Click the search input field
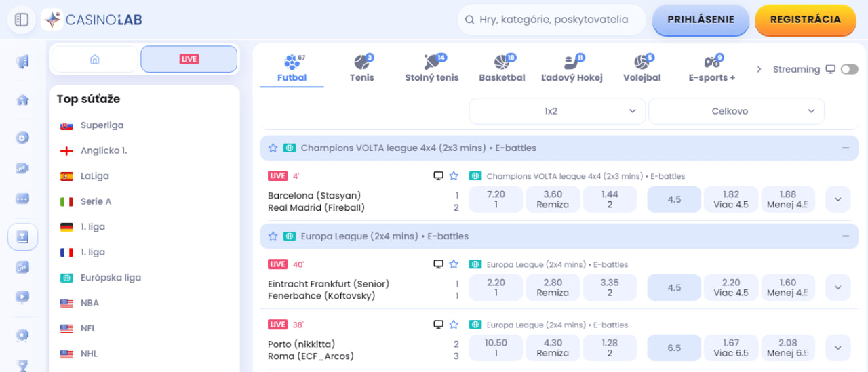The image size is (868, 372). click(x=553, y=20)
